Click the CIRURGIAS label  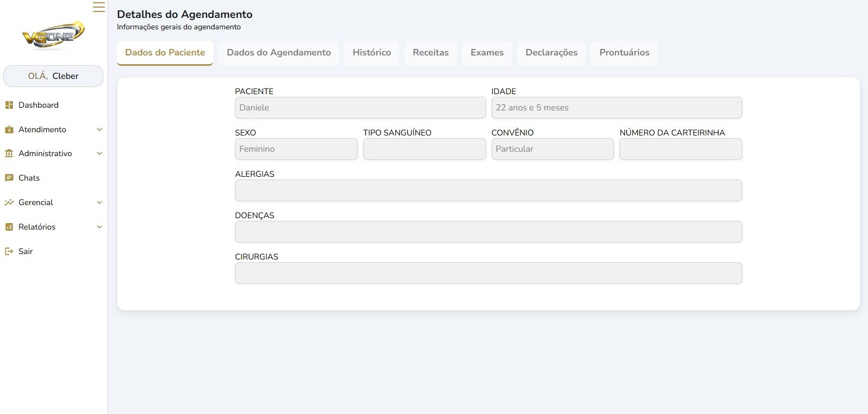257,257
